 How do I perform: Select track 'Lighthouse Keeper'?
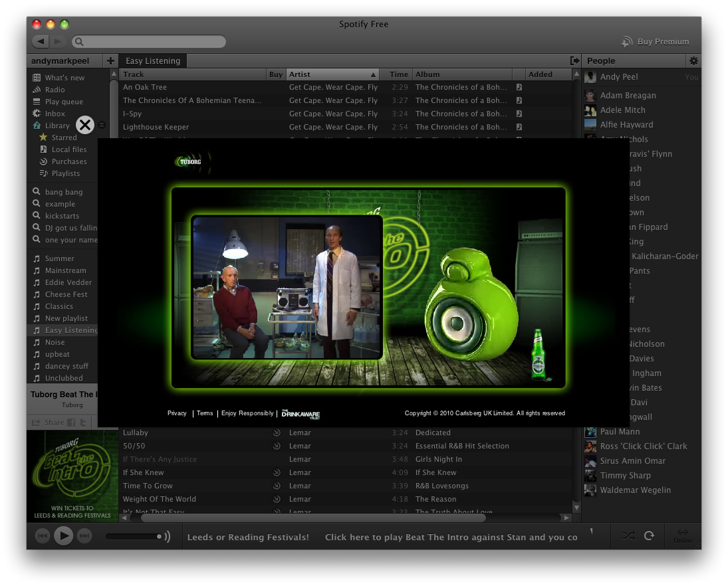point(156,127)
